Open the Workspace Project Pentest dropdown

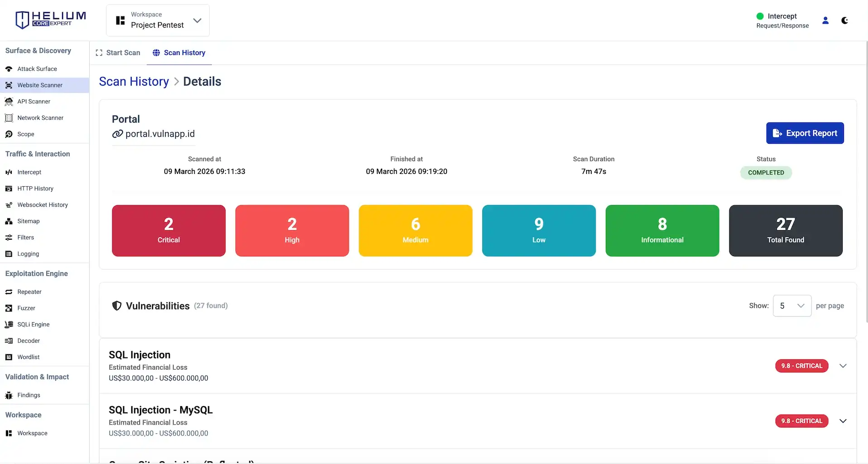(158, 20)
